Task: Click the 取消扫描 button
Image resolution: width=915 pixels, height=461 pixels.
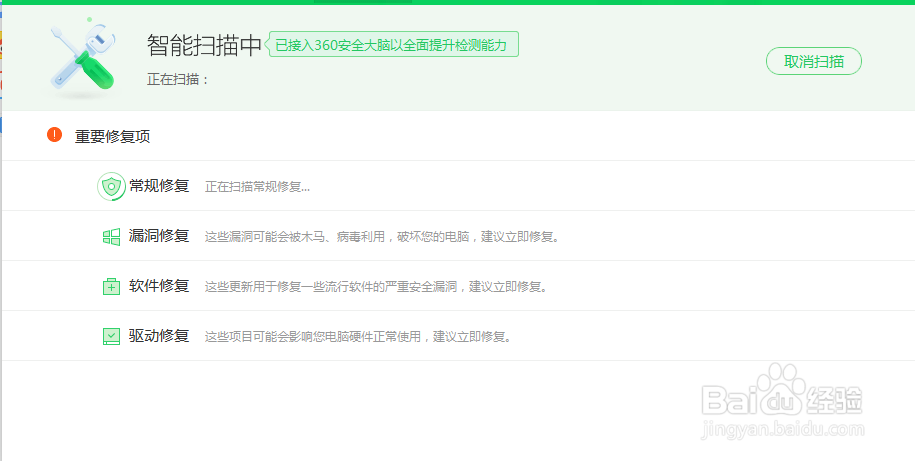Action: [x=813, y=61]
